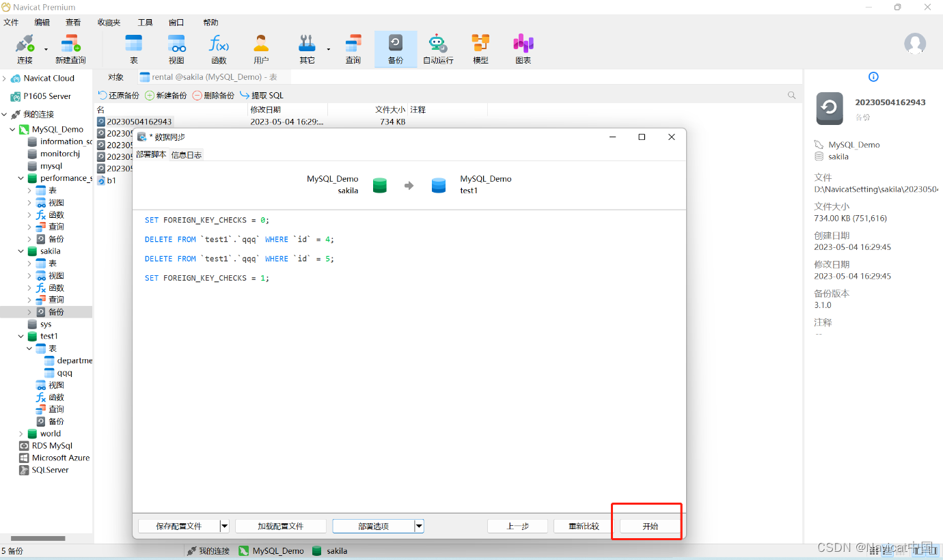Click the blue target database icon in dialog
943x560 pixels.
pos(439,185)
